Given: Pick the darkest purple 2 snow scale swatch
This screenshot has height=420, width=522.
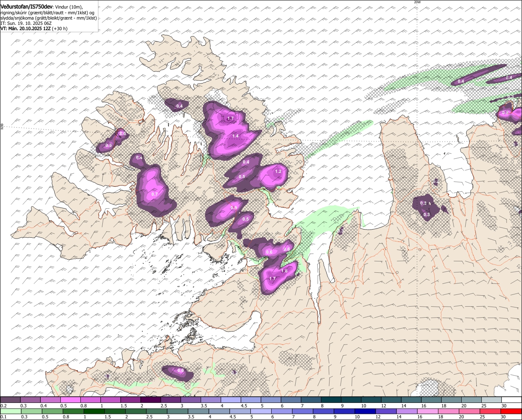Looking at the screenshot, I should pos(150,400).
